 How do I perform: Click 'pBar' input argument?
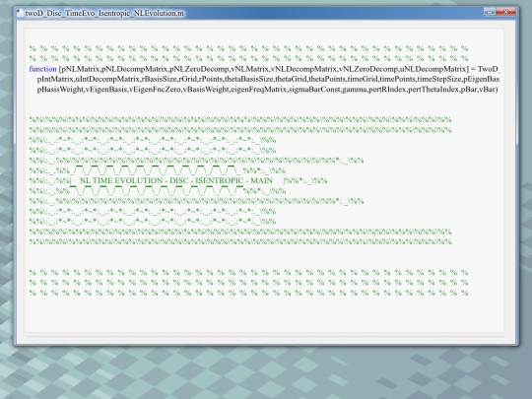(x=469, y=90)
